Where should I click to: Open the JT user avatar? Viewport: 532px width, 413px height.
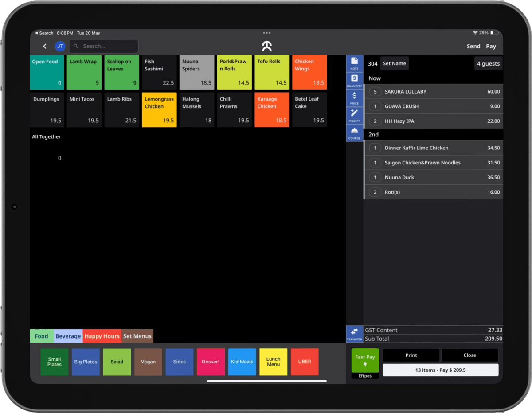(60, 46)
